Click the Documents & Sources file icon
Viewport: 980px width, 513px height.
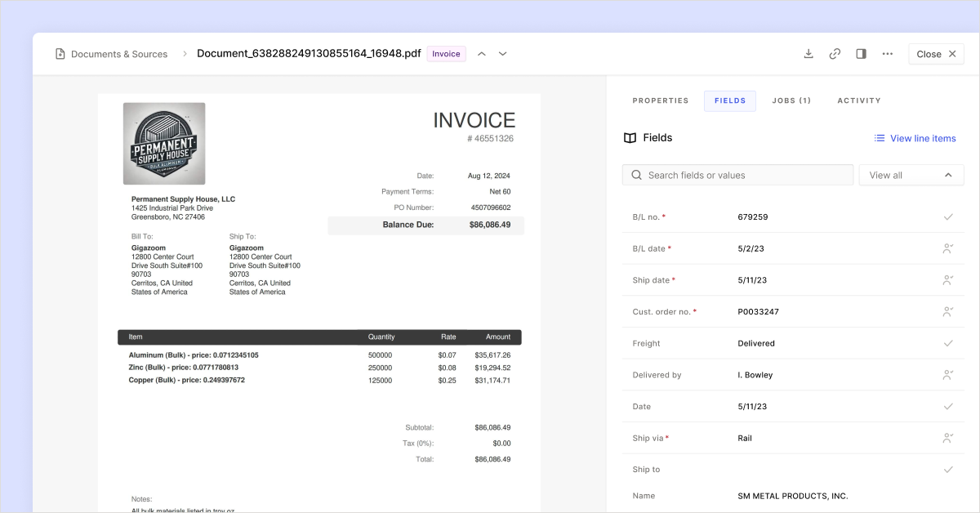(x=60, y=54)
